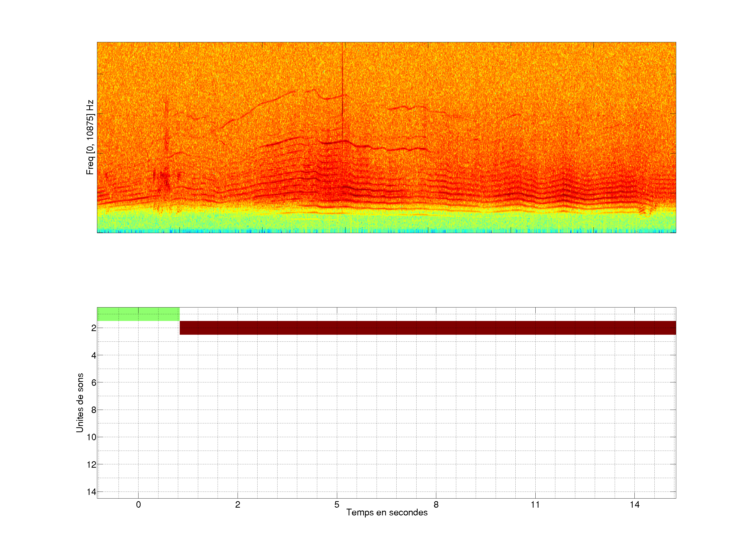747x560 pixels.
Task: Click the 'Unites de sons' axis label
Action: (x=80, y=403)
